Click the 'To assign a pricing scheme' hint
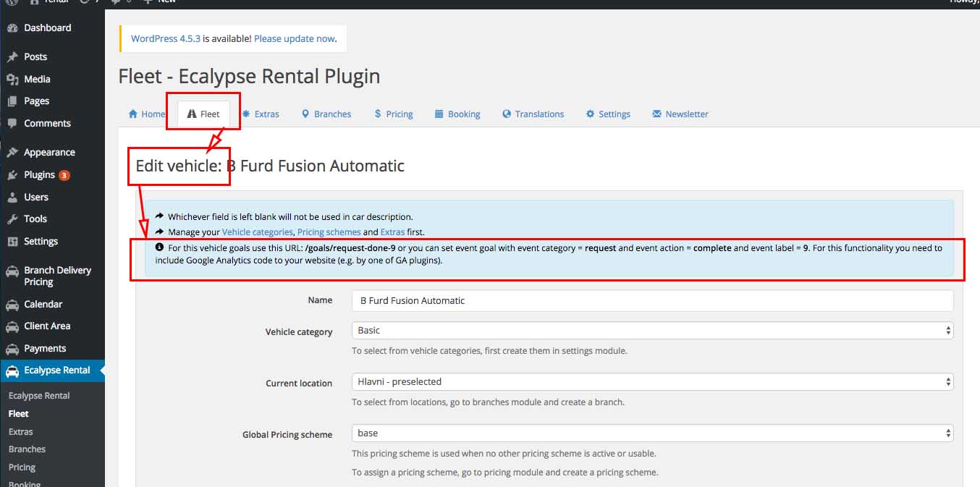This screenshot has height=487, width=980. click(x=505, y=473)
